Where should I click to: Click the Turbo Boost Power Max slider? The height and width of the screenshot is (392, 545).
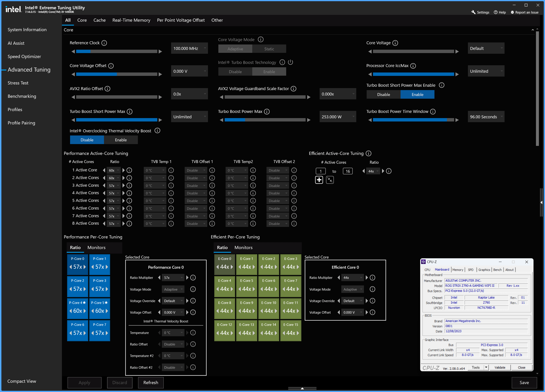pyautogui.click(x=265, y=120)
